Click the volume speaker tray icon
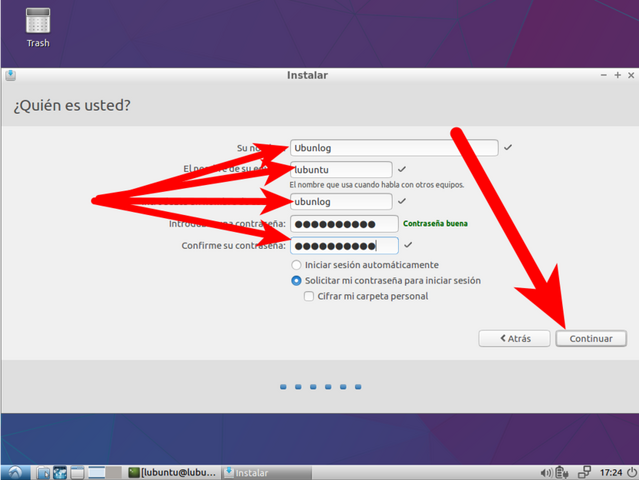Viewport: 639px width, 480px height. pos(546,473)
